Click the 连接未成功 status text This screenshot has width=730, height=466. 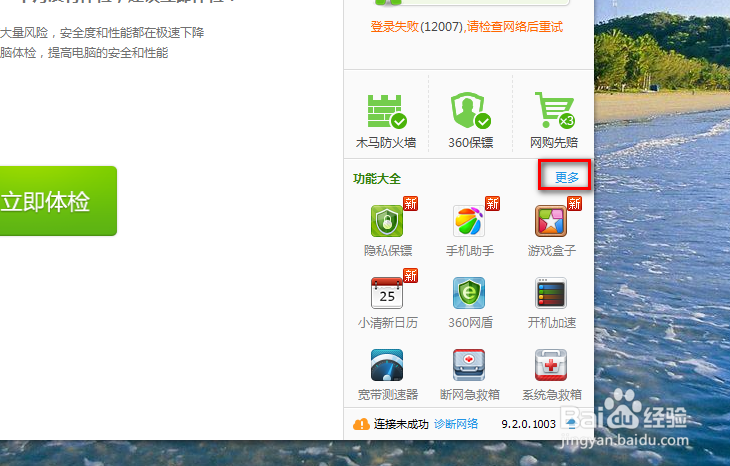tap(401, 424)
